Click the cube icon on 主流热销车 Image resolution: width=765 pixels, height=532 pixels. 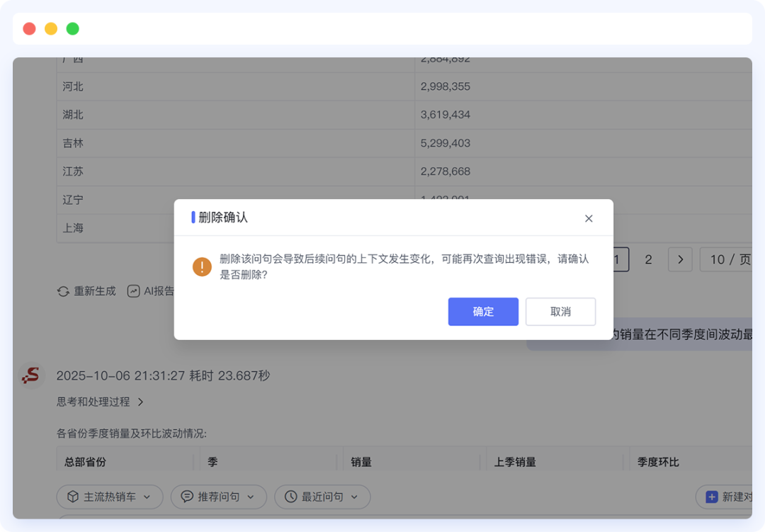[x=74, y=497]
